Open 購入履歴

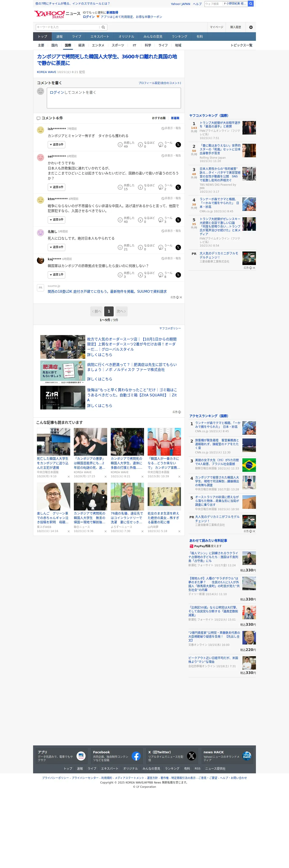235,27
